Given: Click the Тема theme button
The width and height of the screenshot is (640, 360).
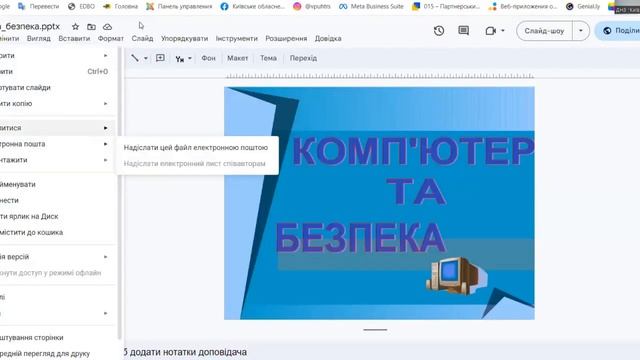Looking at the screenshot, I should [268, 58].
